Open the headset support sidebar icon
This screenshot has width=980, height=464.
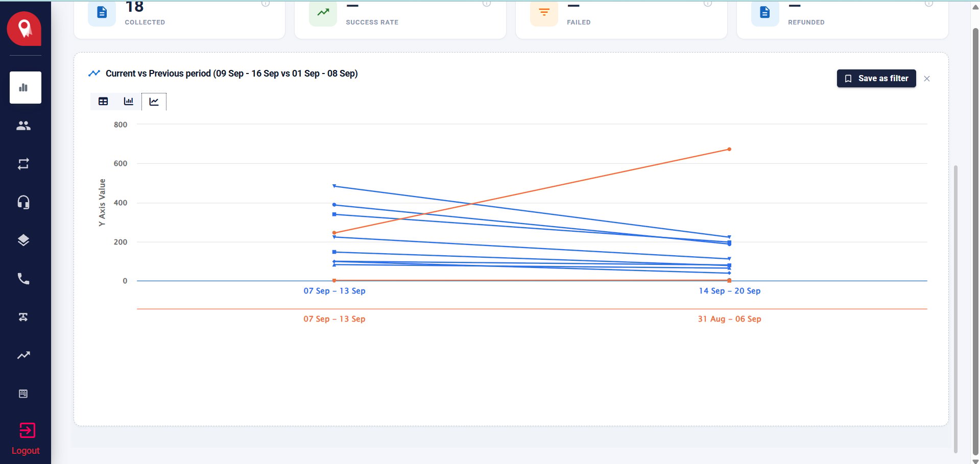tap(23, 202)
